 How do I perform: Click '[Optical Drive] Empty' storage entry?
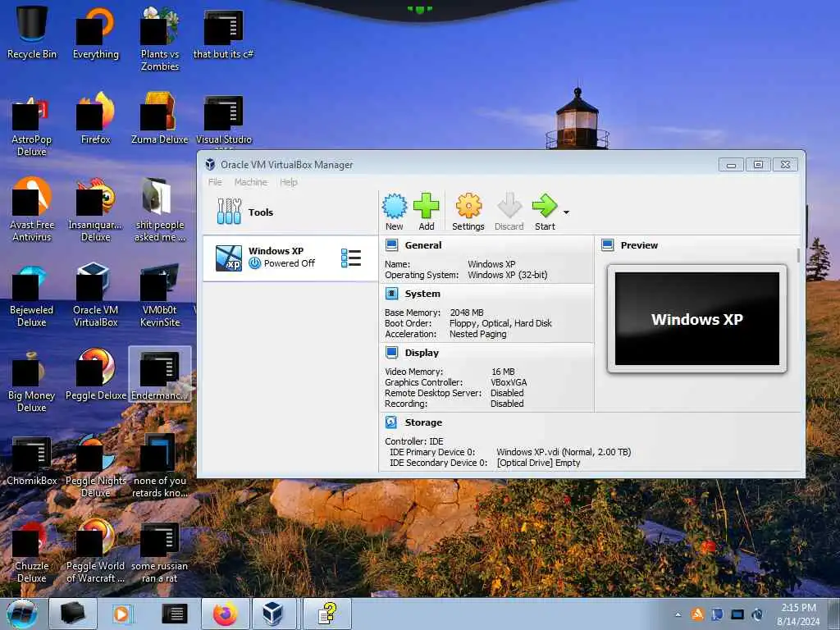538,463
